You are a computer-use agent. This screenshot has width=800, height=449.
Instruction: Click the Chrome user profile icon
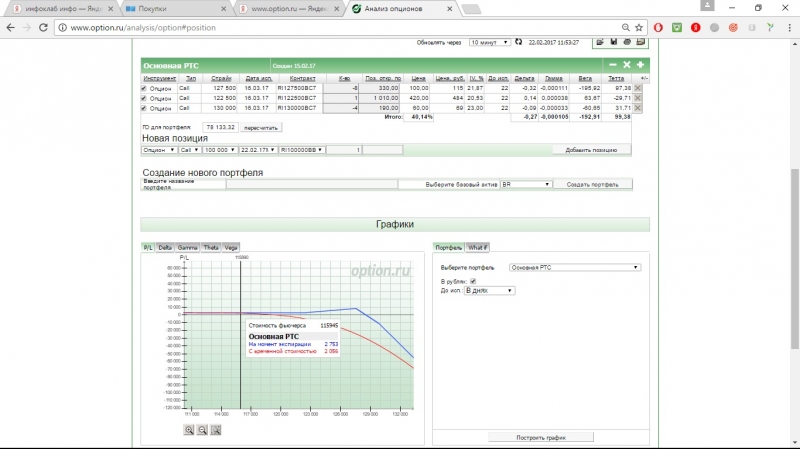tap(707, 6)
